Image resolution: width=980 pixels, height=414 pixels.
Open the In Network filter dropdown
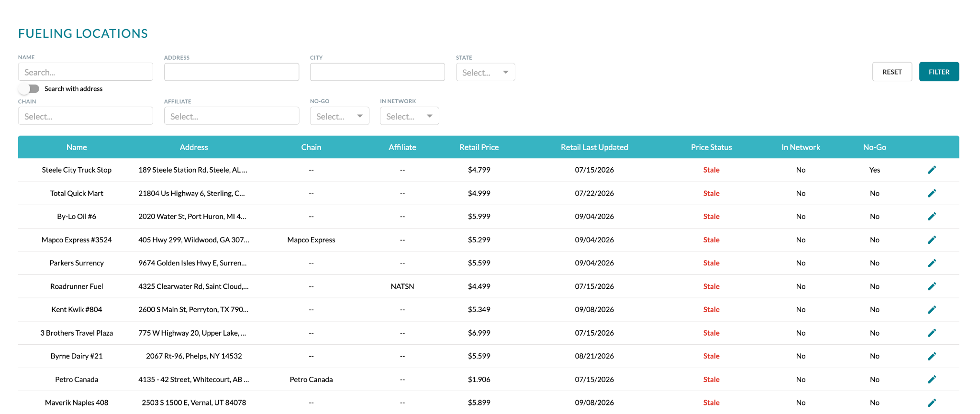tap(409, 116)
